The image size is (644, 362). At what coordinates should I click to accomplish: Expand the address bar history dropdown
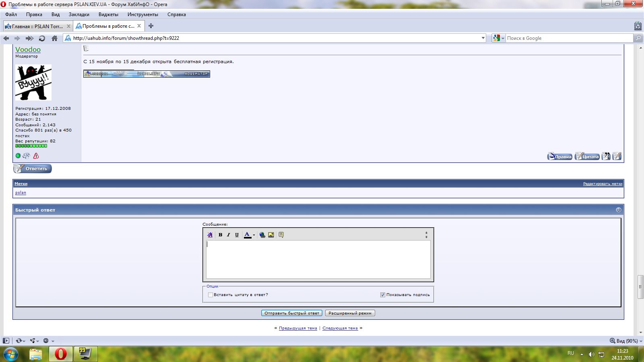483,38
